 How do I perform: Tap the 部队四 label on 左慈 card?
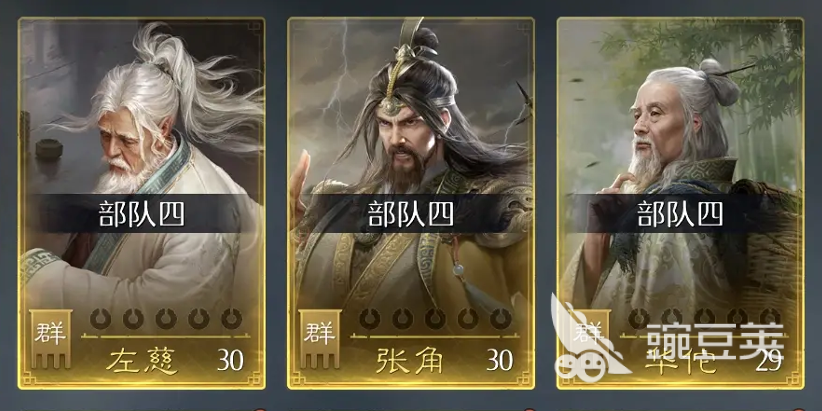coord(142,214)
